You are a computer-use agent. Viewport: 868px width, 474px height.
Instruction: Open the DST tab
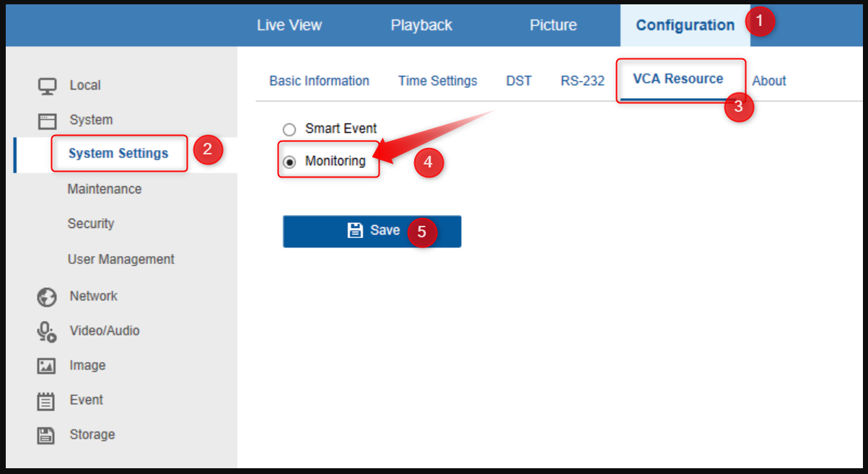519,81
